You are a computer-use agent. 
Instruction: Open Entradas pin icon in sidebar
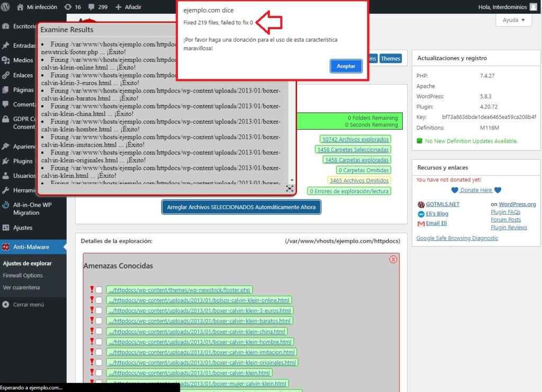(x=5, y=45)
